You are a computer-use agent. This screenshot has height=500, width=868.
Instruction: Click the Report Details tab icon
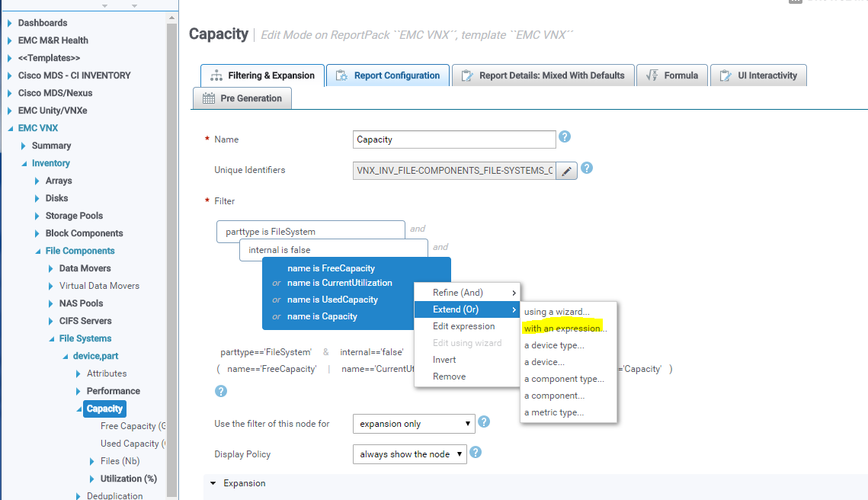(467, 76)
